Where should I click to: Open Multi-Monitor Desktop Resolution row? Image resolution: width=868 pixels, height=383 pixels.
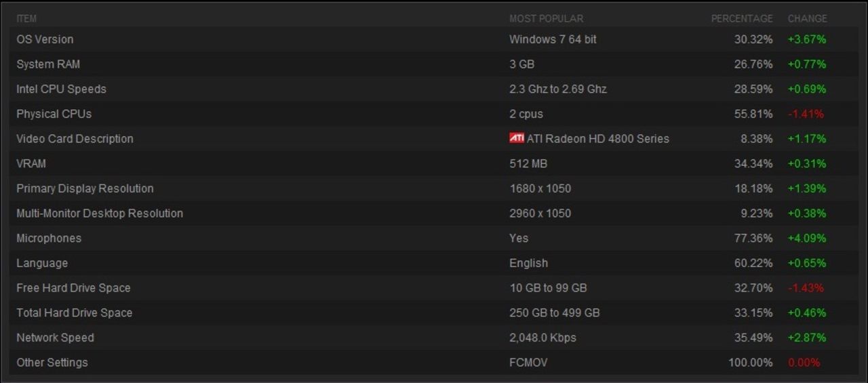[x=434, y=214]
